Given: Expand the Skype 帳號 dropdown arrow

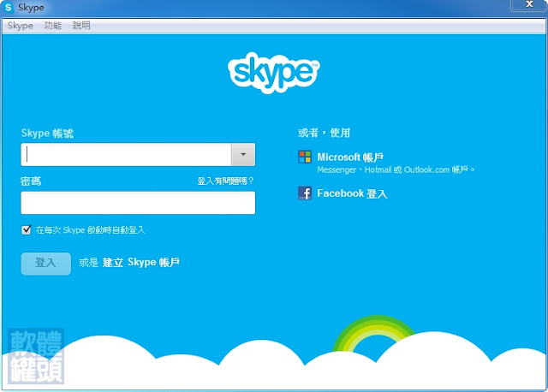Looking at the screenshot, I should (x=243, y=154).
